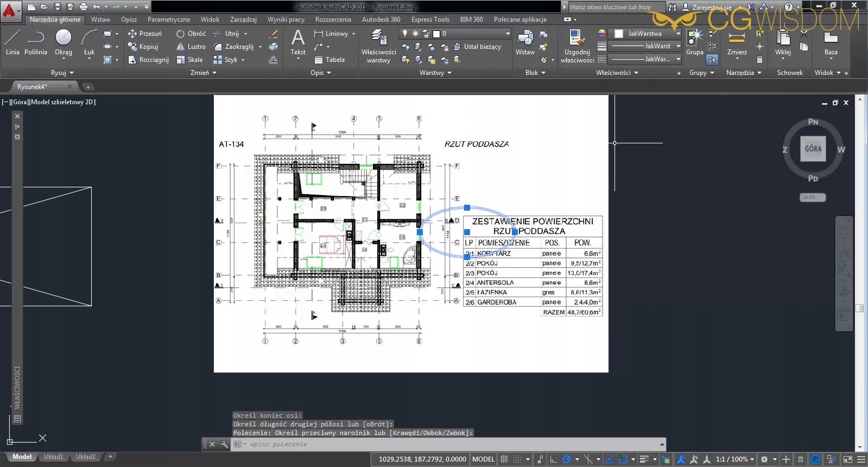This screenshot has height=467, width=868.
Task: Click the Przesuń (move) tool
Action: click(x=145, y=34)
